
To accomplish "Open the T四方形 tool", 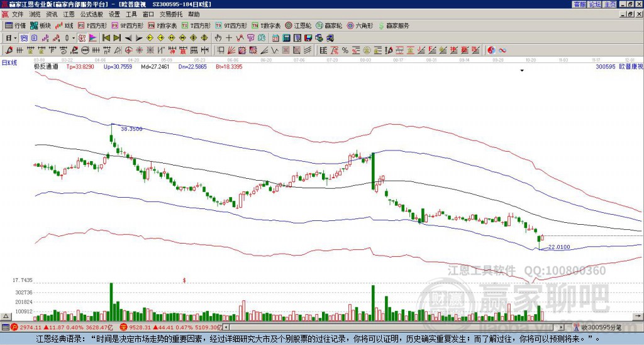I will click(196, 25).
